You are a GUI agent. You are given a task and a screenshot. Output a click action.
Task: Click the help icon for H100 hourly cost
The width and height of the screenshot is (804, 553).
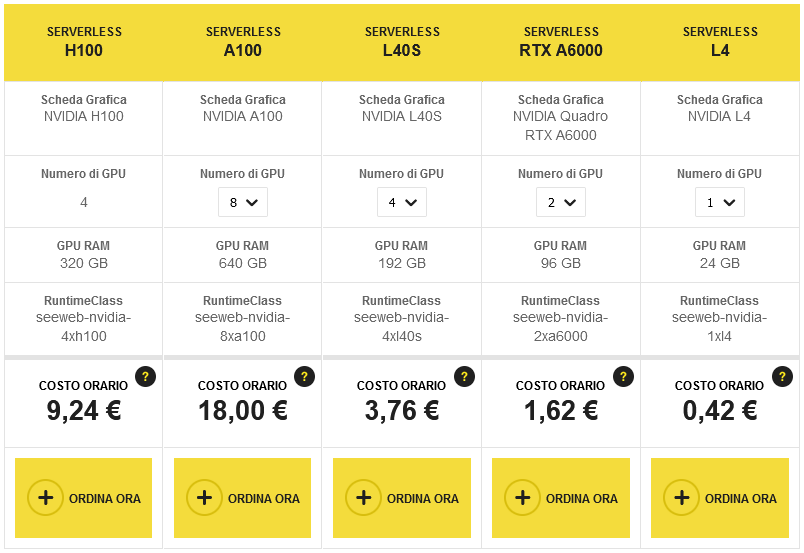point(146,377)
